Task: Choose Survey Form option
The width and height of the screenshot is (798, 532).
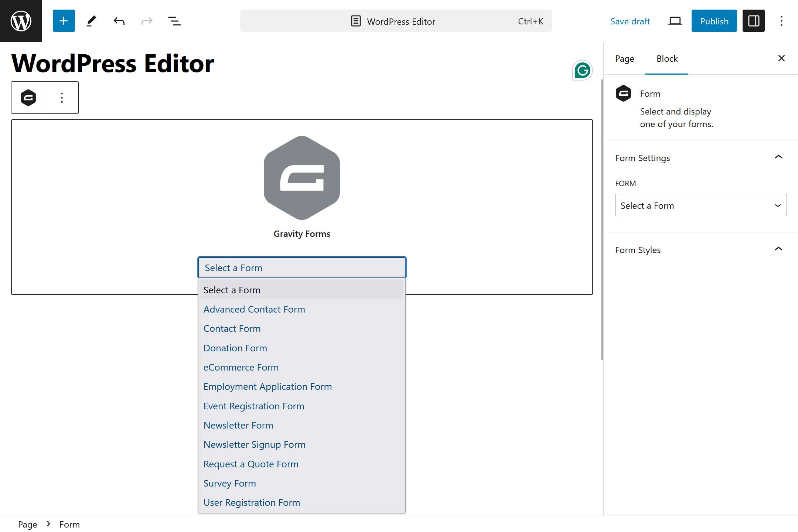Action: 302,483
